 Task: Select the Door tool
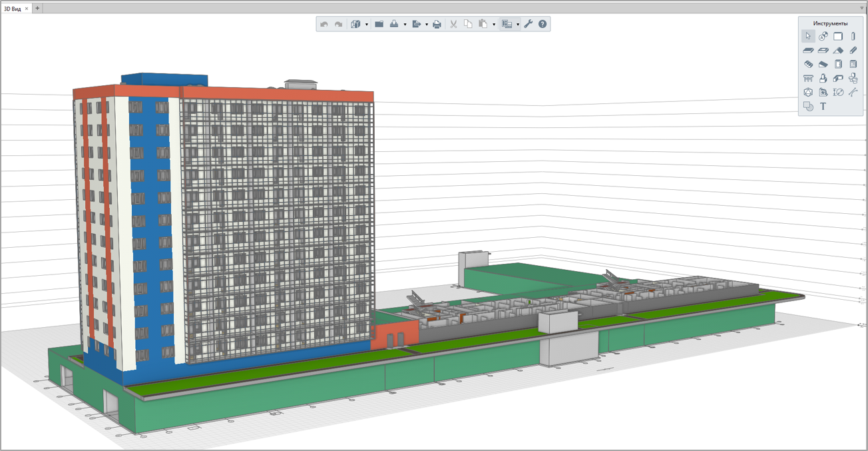point(838,65)
